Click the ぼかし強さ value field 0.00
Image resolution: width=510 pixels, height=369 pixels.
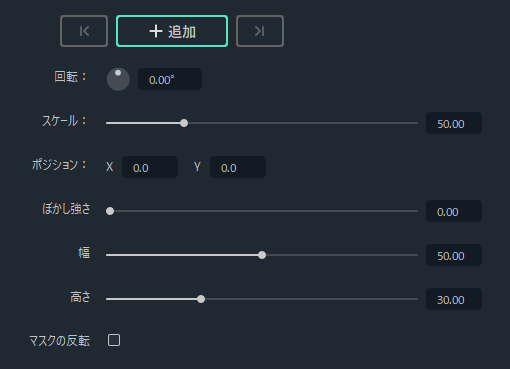pyautogui.click(x=454, y=211)
